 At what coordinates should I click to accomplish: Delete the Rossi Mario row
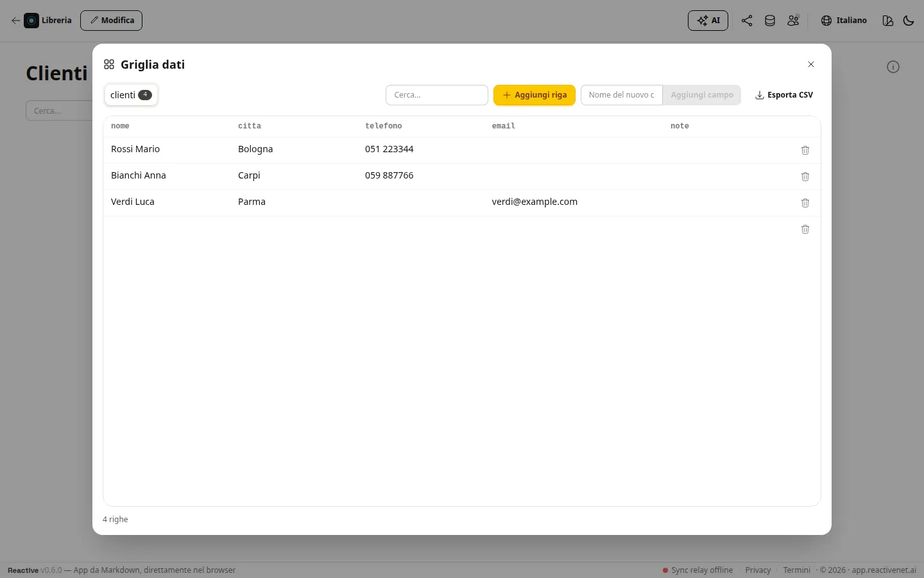coord(805,150)
